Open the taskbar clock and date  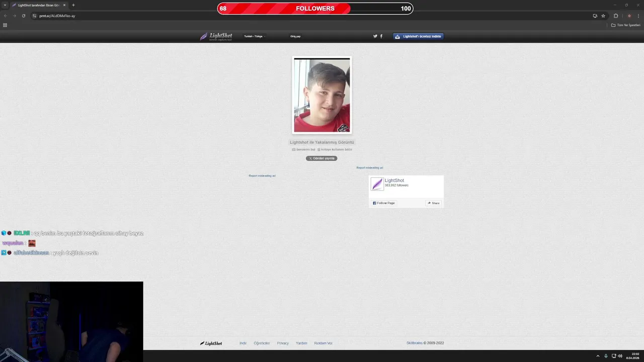coord(633,356)
